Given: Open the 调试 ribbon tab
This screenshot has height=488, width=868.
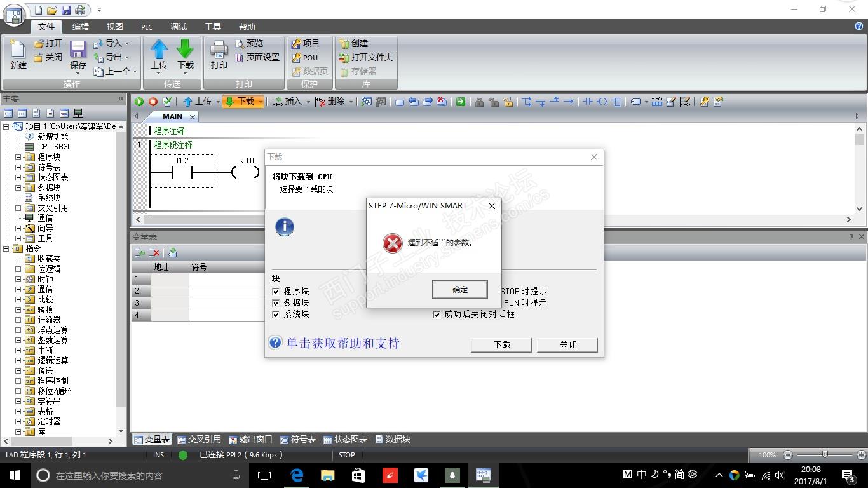Looking at the screenshot, I should (x=179, y=27).
